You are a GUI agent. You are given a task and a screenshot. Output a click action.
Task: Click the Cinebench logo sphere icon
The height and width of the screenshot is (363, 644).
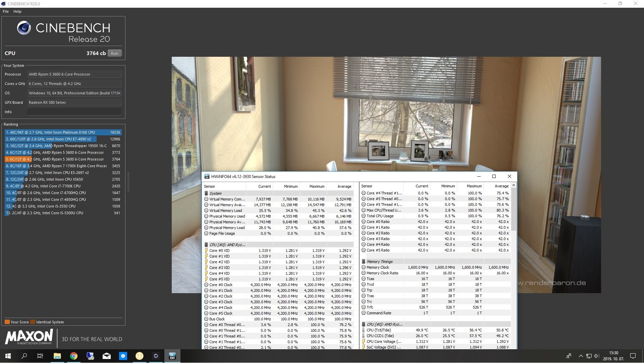point(24,28)
